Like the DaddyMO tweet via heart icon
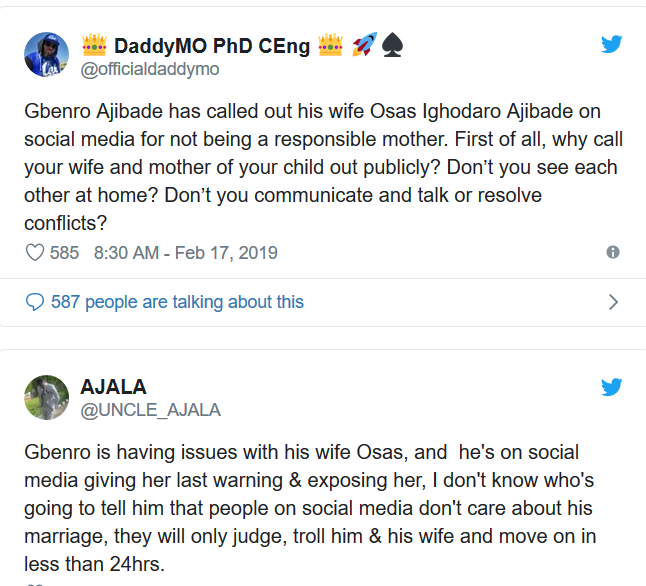The height and width of the screenshot is (586, 646). pos(35,252)
